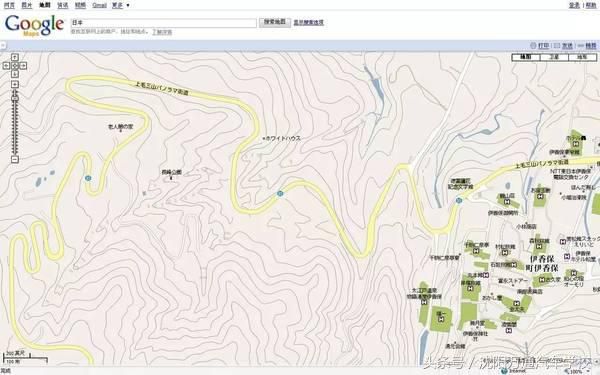Open the Gmail link in top bar
The image size is (600, 375).
click(99, 5)
